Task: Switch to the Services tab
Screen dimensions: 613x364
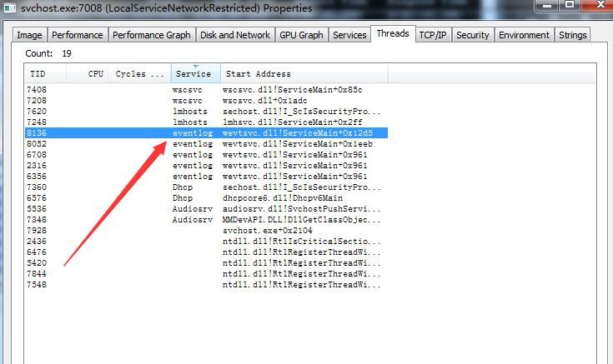Action: tap(349, 35)
